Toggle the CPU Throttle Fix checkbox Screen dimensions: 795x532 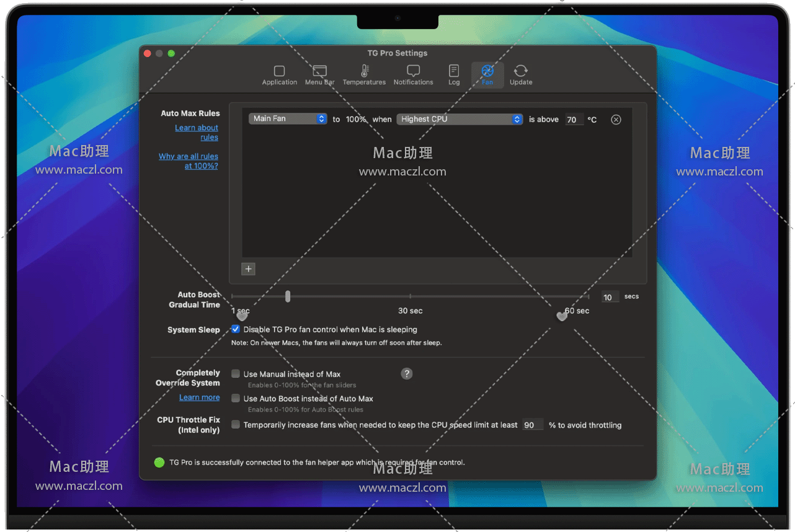[236, 425]
